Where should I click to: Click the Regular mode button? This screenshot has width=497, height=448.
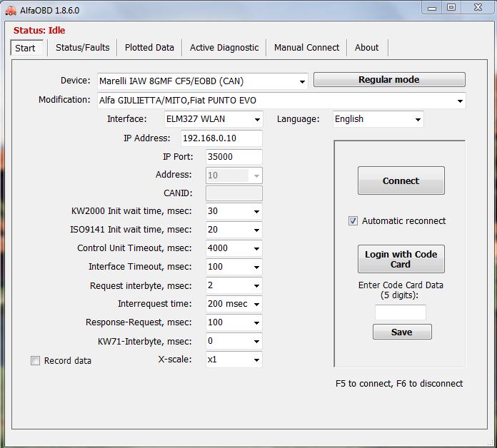[388, 80]
